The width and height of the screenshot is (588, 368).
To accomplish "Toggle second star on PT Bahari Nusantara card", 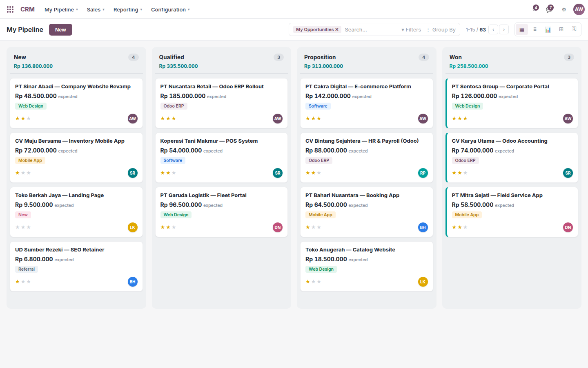I will pos(313,227).
